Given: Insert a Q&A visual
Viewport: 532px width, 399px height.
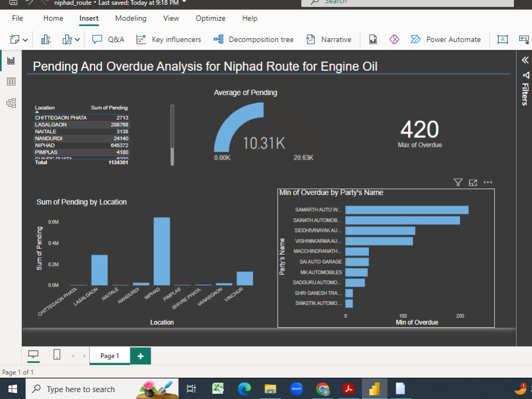Looking at the screenshot, I should coord(108,39).
